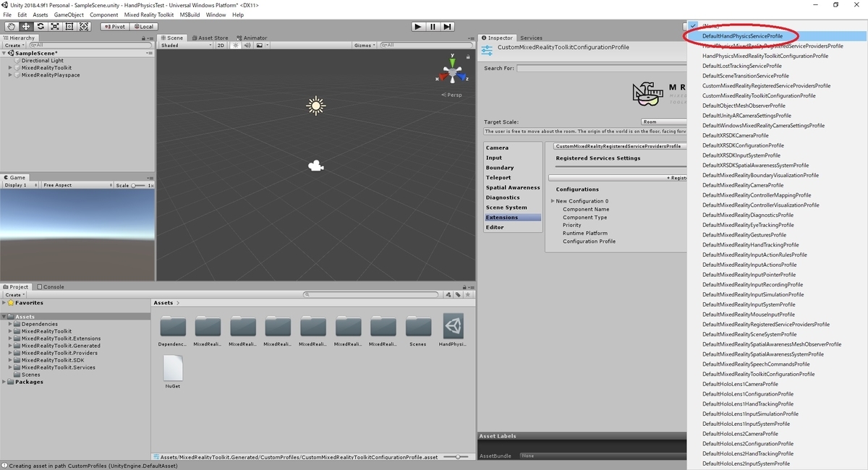868x470 pixels.
Task: Select the Scale tool in the toolbar
Action: point(55,27)
